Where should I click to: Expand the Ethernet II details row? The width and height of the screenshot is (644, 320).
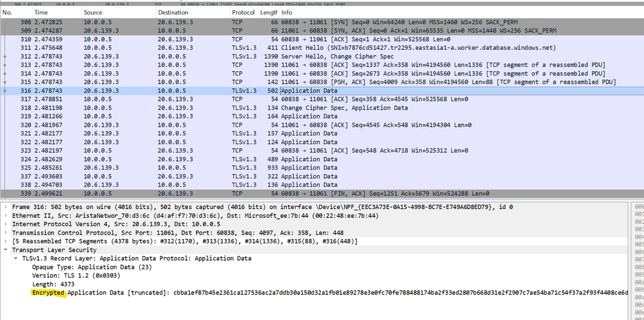[x=5, y=216]
